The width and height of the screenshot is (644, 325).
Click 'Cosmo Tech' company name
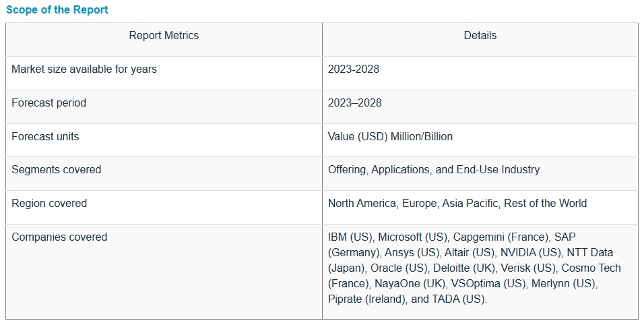click(x=591, y=268)
